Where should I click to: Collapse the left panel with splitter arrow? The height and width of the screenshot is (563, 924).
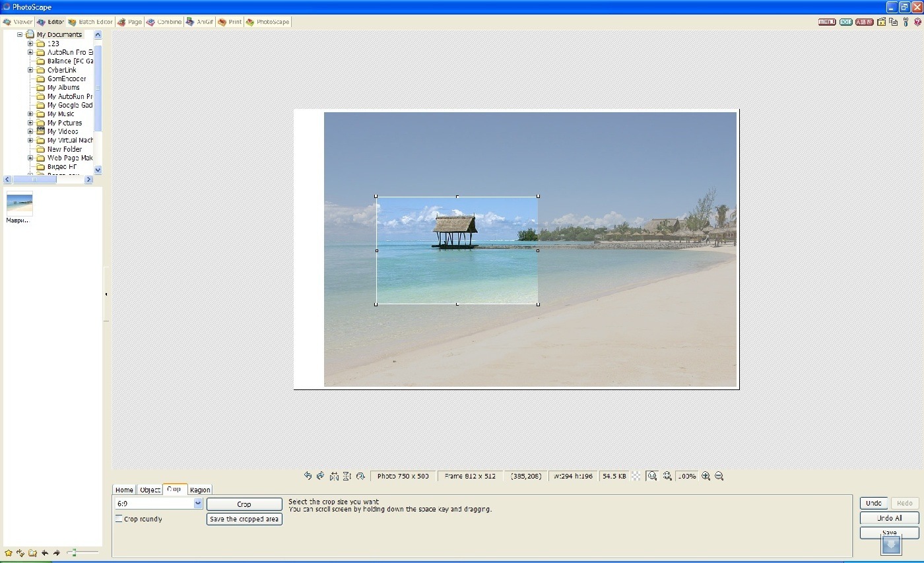click(106, 294)
